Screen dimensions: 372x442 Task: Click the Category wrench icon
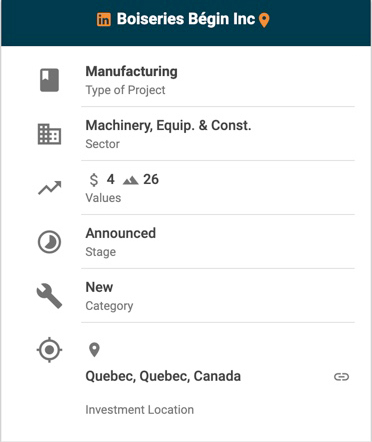[x=49, y=296]
